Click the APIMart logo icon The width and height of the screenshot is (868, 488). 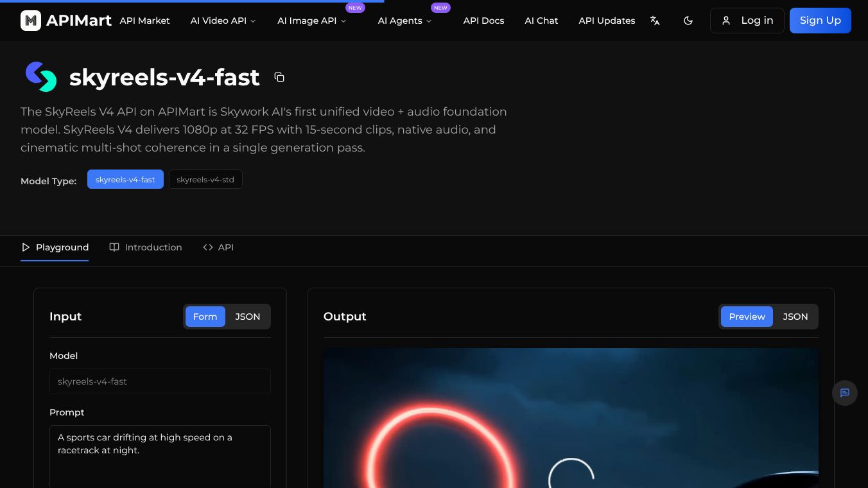point(31,20)
